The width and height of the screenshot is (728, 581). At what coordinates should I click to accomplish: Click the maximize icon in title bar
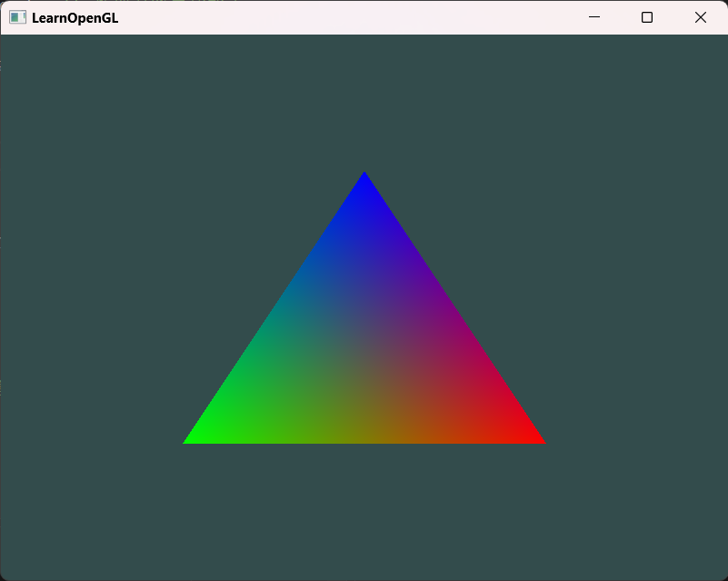pos(646,16)
